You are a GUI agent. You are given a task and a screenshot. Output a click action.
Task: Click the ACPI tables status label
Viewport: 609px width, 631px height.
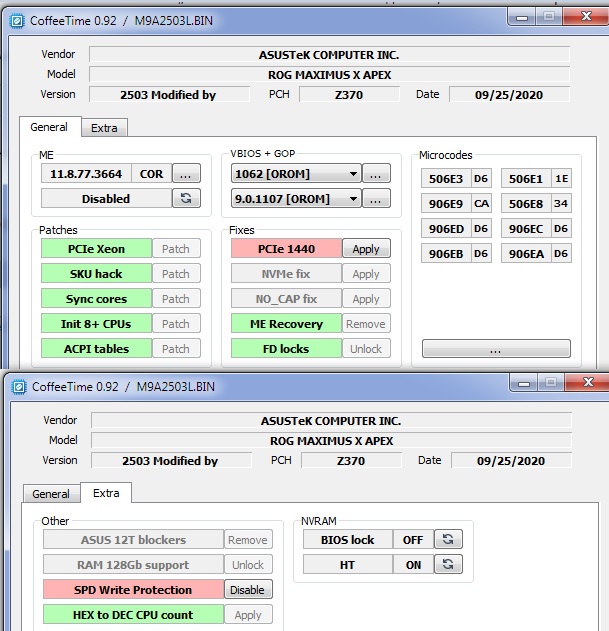97,348
